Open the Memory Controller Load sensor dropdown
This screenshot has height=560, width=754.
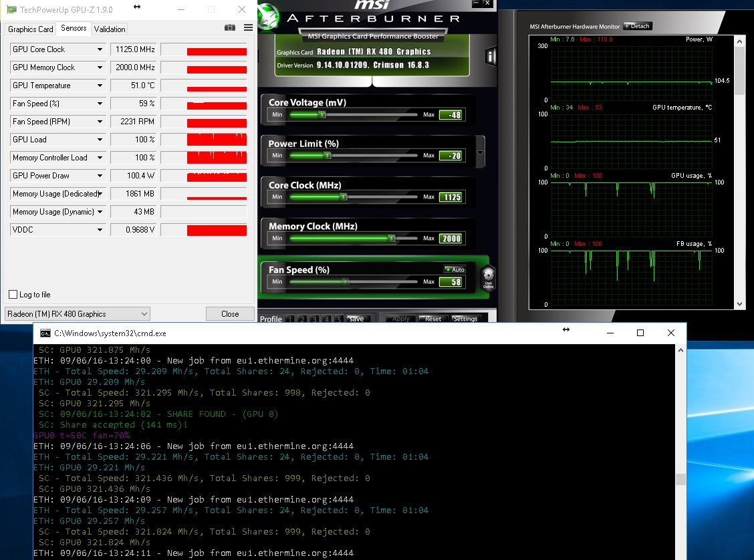click(x=100, y=158)
